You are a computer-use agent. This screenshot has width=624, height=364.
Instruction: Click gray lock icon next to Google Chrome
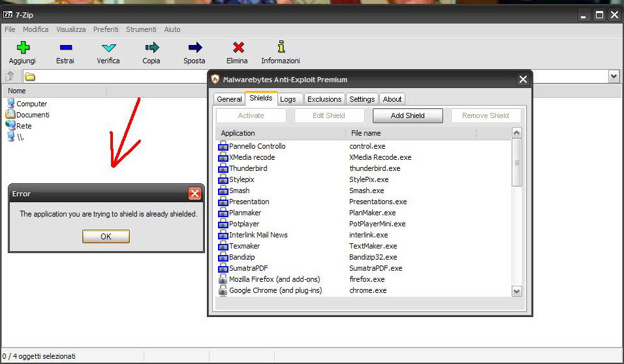[223, 290]
